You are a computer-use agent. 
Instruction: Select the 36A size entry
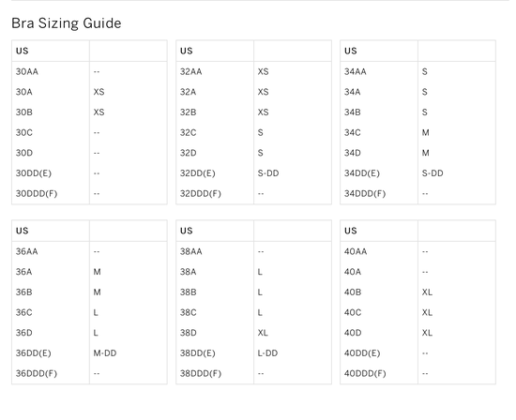(x=24, y=272)
